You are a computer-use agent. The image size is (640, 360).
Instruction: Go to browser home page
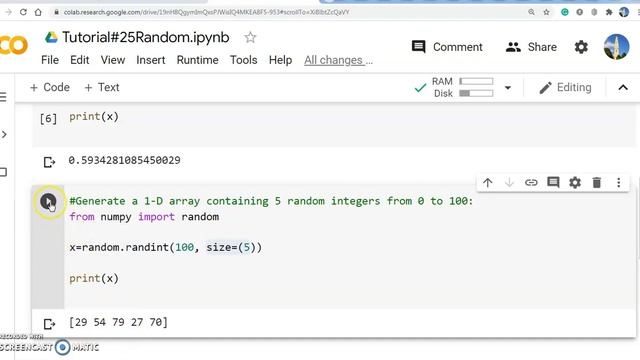tap(38, 12)
